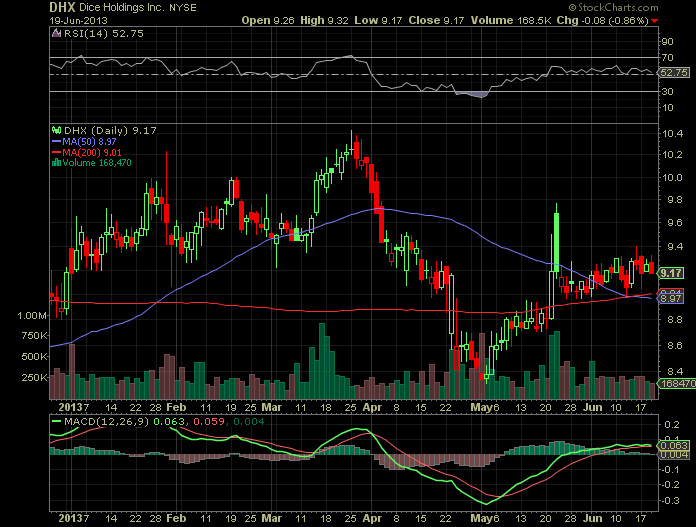This screenshot has height=527, width=696.
Task: Click the red 0.059 signal legend value
Action: (x=209, y=421)
